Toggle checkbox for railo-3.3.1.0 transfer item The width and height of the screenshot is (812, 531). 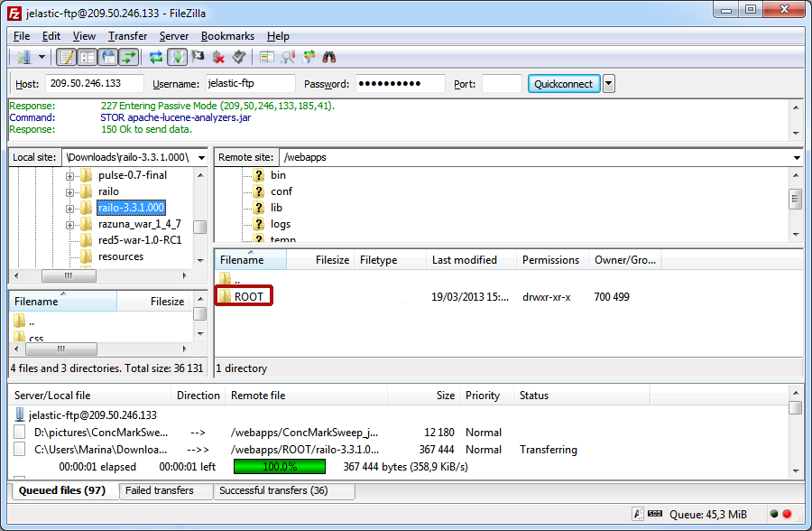pos(20,449)
